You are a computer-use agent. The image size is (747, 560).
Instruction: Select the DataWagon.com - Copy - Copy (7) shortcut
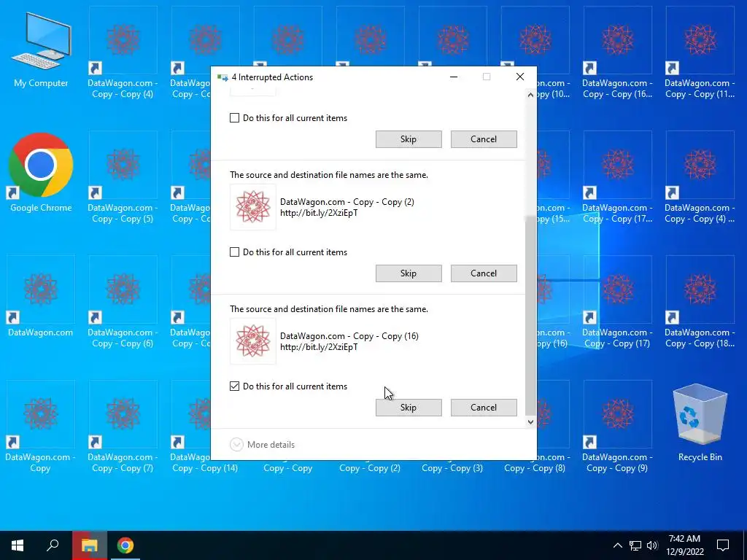123,427
